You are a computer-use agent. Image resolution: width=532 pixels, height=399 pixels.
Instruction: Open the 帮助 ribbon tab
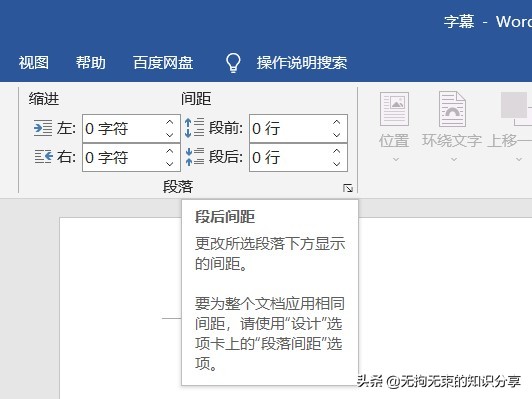[x=91, y=63]
